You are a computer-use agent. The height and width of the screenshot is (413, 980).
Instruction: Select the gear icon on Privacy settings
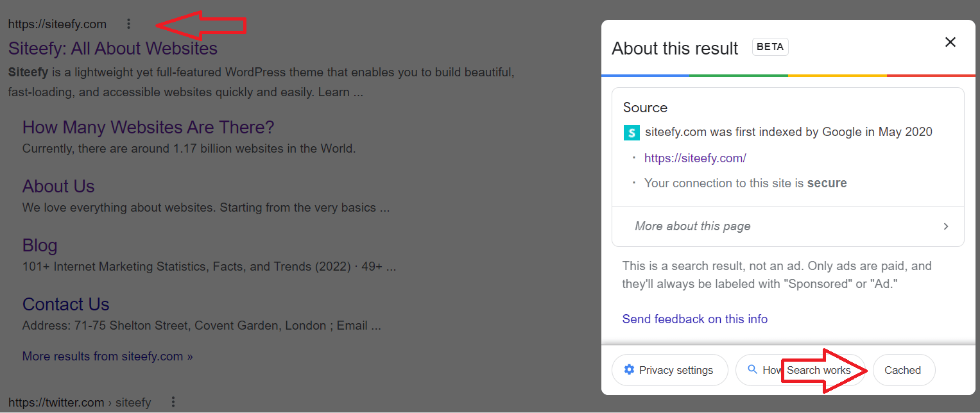(628, 370)
